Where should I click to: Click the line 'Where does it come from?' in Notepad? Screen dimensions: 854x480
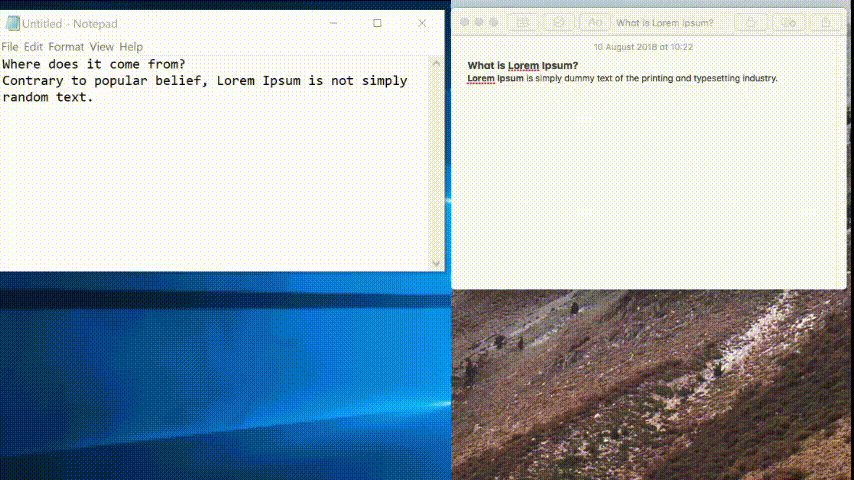(94, 64)
